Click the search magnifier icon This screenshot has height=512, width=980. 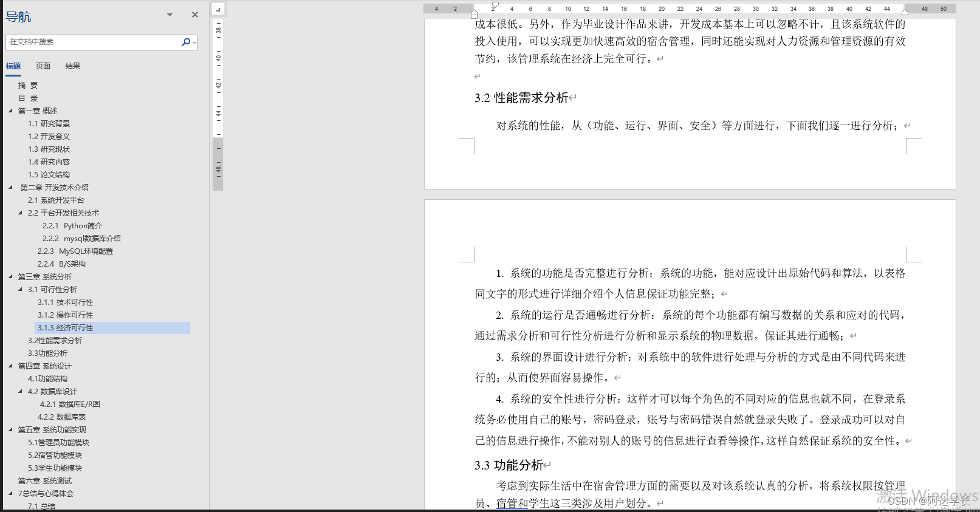click(x=186, y=42)
